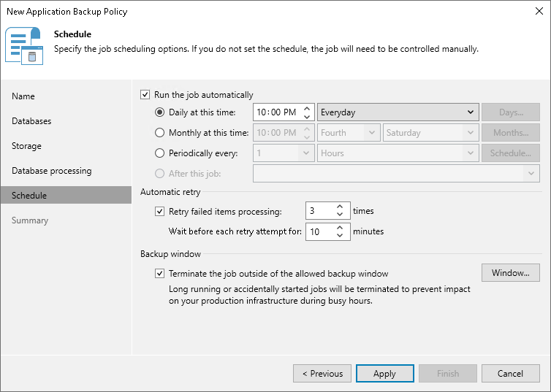Decrease the monthly time spinner value

[x=307, y=137]
